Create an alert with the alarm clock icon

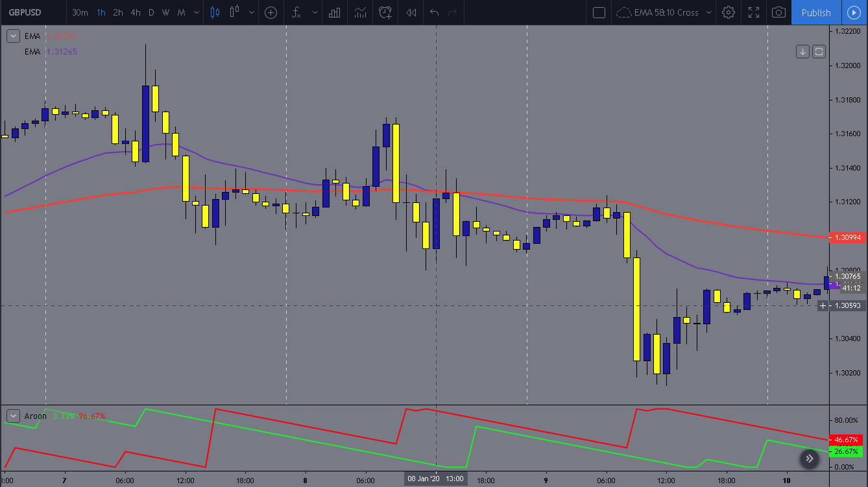(386, 12)
